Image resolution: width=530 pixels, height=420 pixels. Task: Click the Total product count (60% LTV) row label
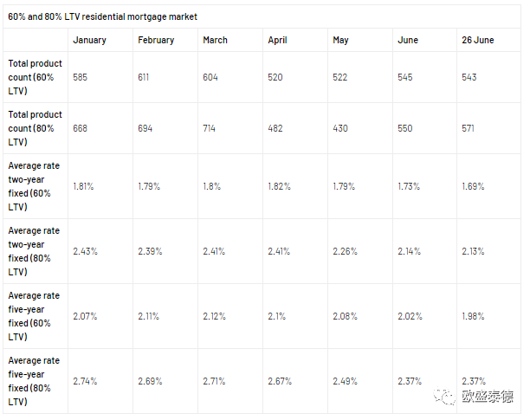[x=34, y=77]
